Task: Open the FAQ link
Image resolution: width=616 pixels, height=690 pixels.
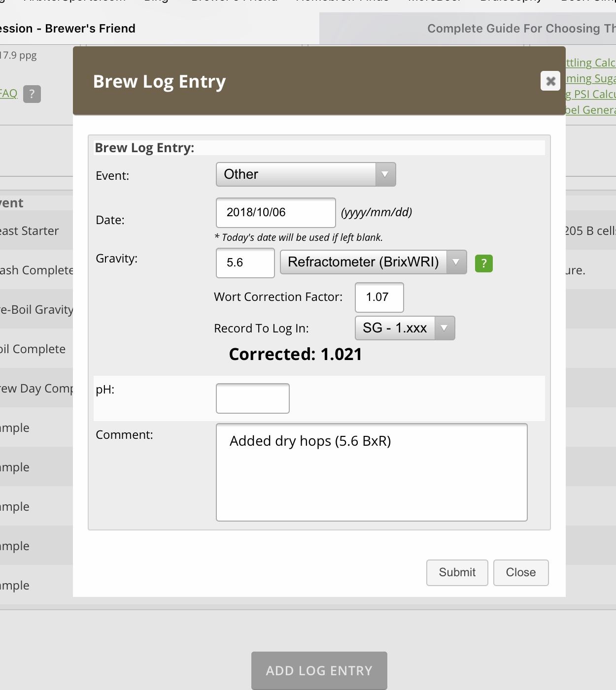Action: click(8, 94)
